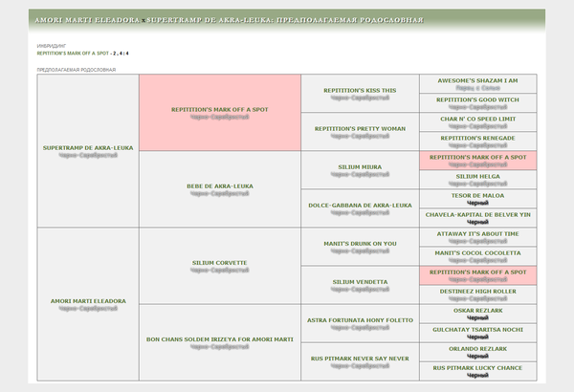Open SILIUM MIURA ancestor link
This screenshot has width=574, height=392.
[x=360, y=167]
